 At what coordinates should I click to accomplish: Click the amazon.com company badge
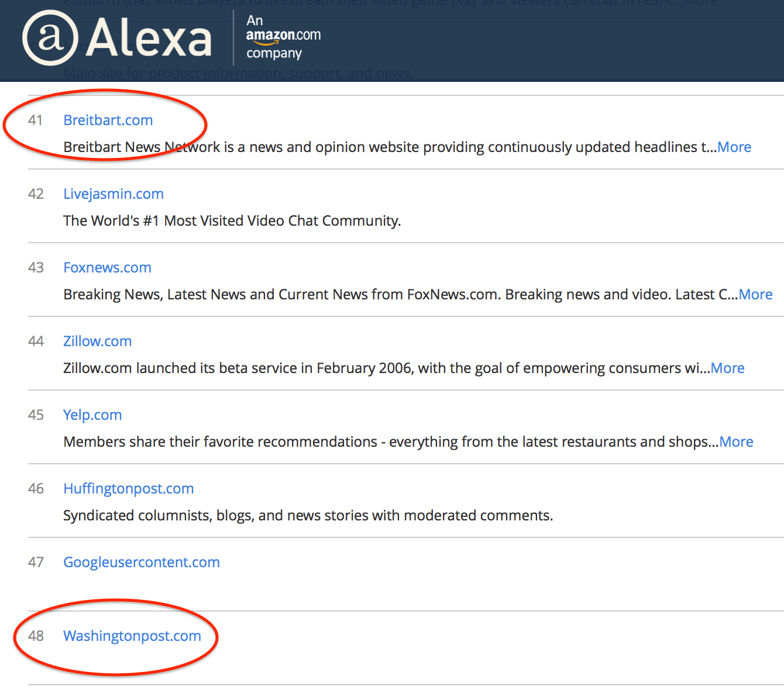point(283,37)
